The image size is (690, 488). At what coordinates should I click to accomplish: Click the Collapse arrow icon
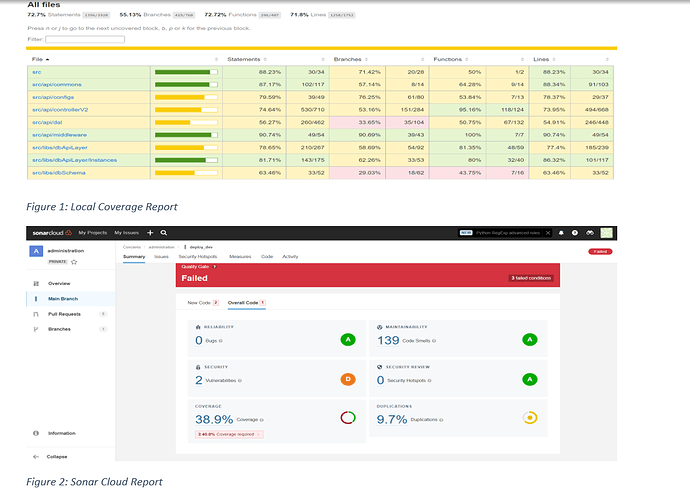[36, 457]
